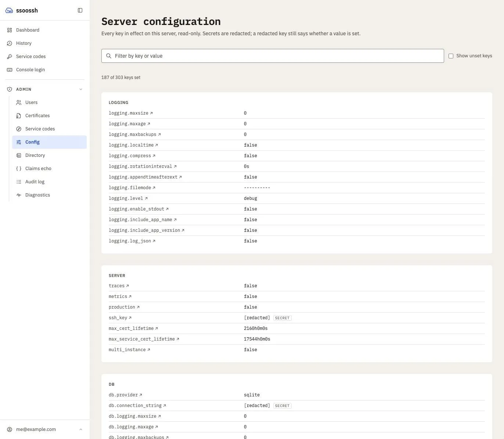Go to the History page
Image resolution: width=504 pixels, height=439 pixels.
click(x=45, y=43)
